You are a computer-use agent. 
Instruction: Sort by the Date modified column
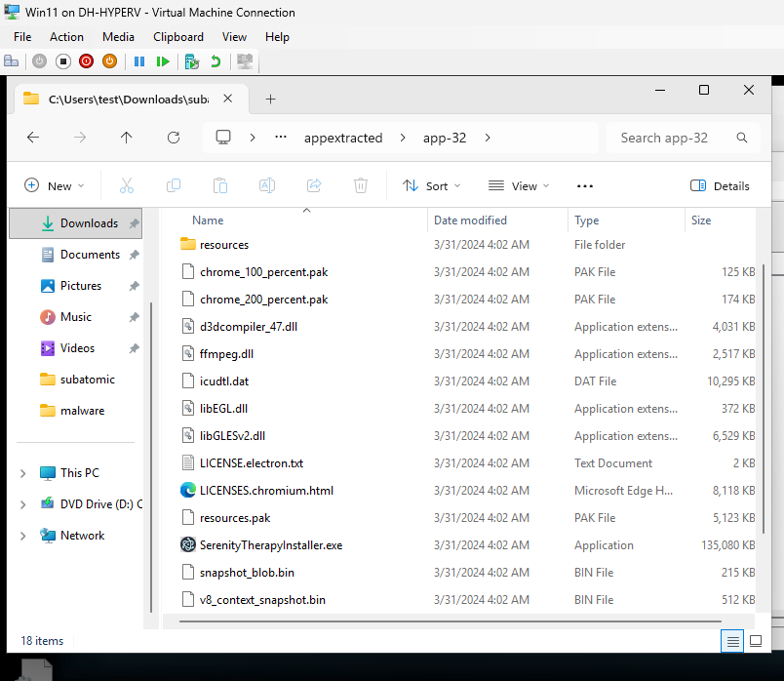click(470, 220)
